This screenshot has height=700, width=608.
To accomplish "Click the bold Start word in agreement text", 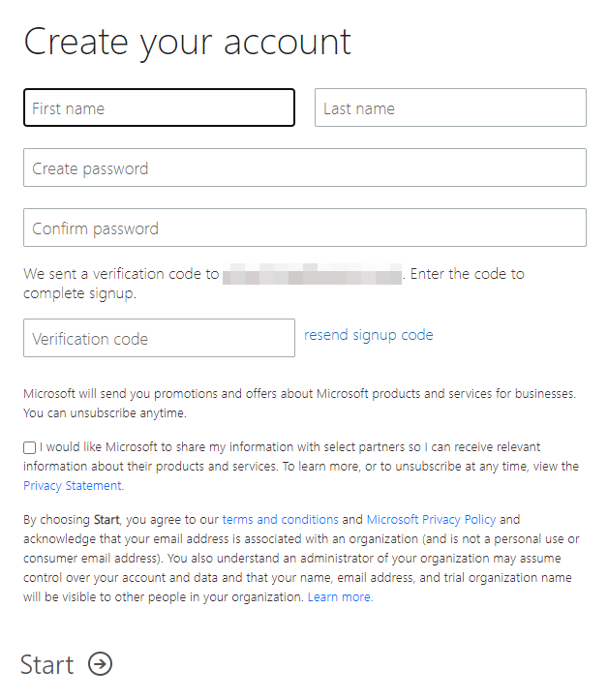I will point(106,520).
